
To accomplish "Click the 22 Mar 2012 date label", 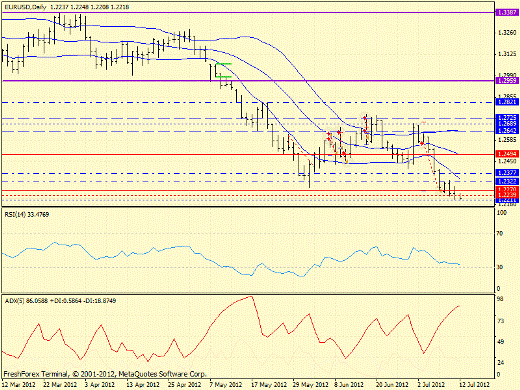I will click(60, 385).
